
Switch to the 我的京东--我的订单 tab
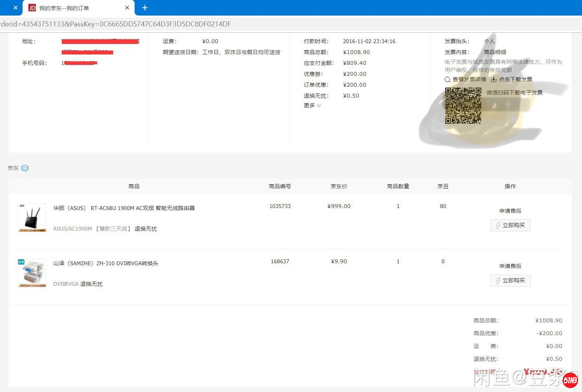click(x=74, y=8)
